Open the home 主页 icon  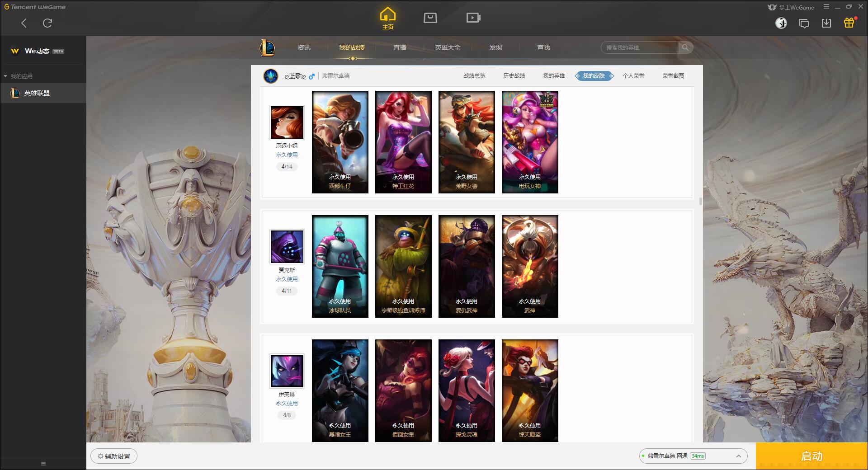click(x=387, y=18)
